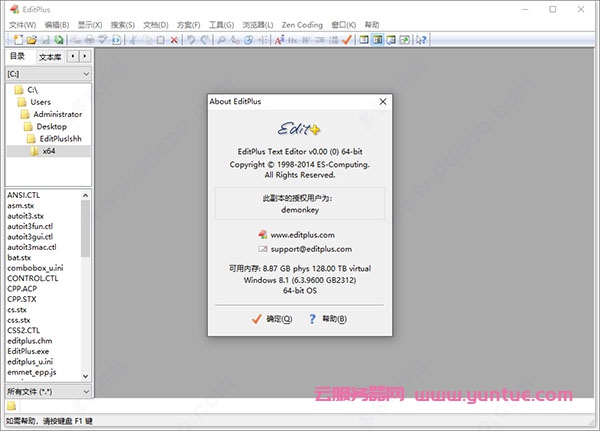Click the Open file folder icon
Screen dimensions: 600x431
coord(31,39)
